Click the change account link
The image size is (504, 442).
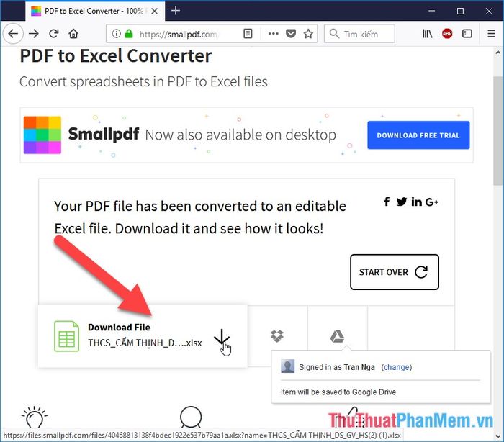click(x=396, y=367)
